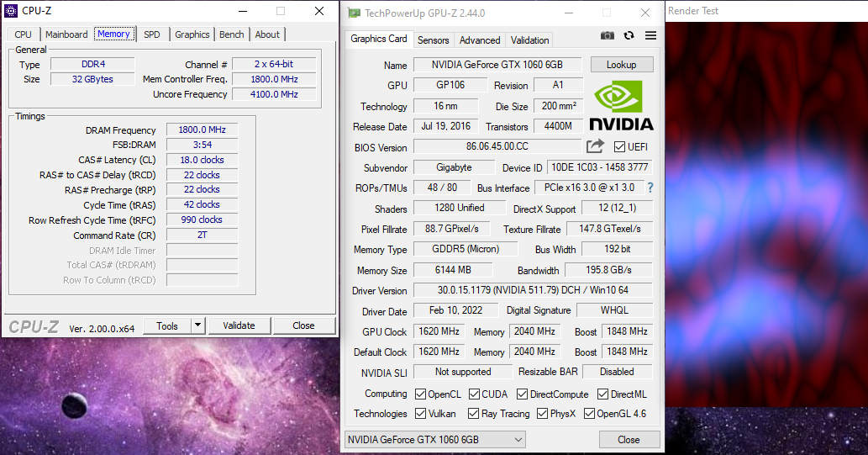Image resolution: width=868 pixels, height=455 pixels.
Task: Click the Digital Signature value WHQL
Action: 614,310
